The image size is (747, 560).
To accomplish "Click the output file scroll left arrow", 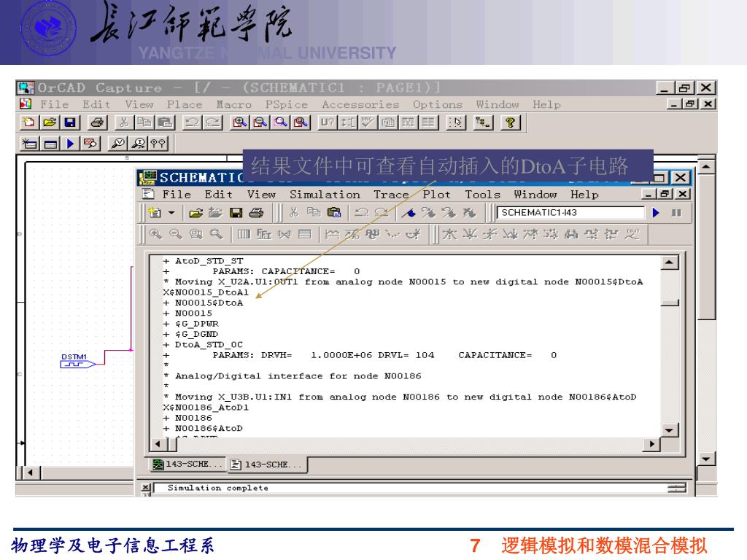I will [158, 444].
